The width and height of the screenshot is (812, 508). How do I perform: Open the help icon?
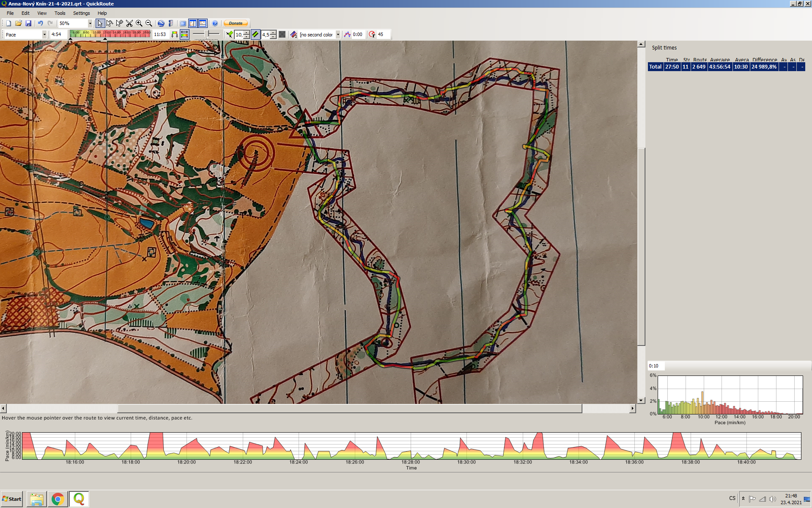pyautogui.click(x=215, y=23)
